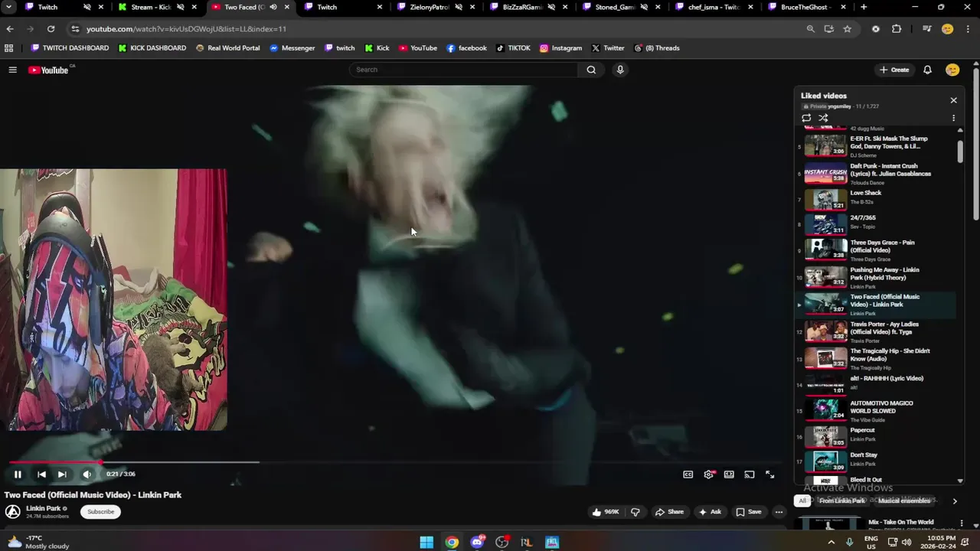
Task: Mute the video with the volume icon
Action: click(x=87, y=474)
